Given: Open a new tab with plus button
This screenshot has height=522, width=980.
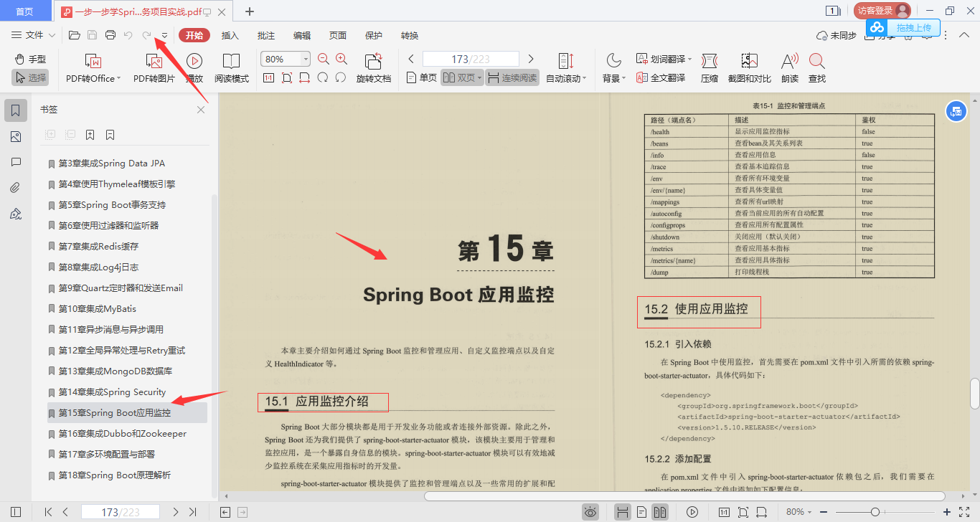Looking at the screenshot, I should pyautogui.click(x=250, y=11).
